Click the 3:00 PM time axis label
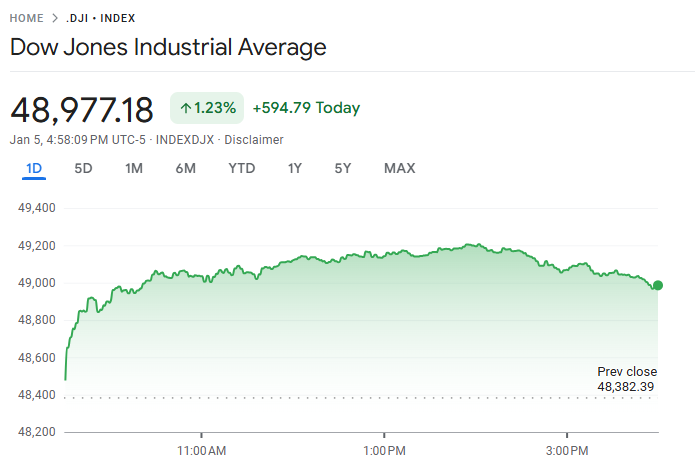The image size is (695, 467). coord(567,452)
